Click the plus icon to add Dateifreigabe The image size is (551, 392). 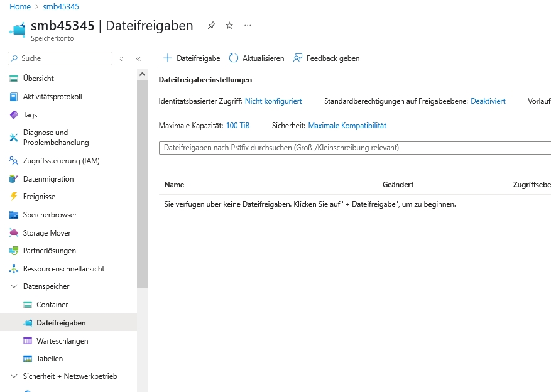click(x=168, y=58)
